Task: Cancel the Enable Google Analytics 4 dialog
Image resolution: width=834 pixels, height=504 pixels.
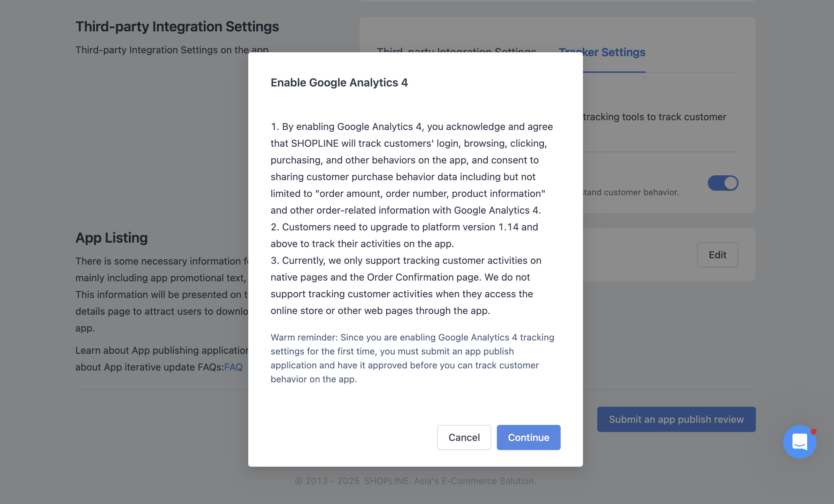Action: tap(464, 437)
